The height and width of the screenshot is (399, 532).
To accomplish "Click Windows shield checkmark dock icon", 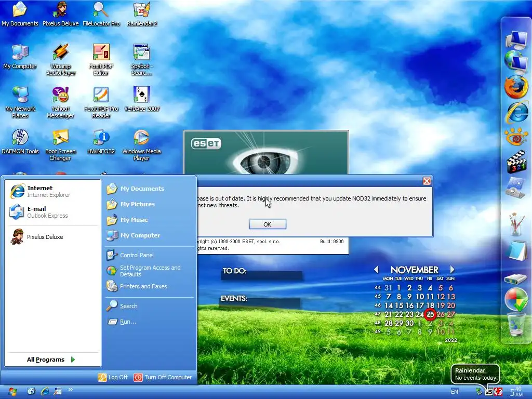I will (516, 299).
